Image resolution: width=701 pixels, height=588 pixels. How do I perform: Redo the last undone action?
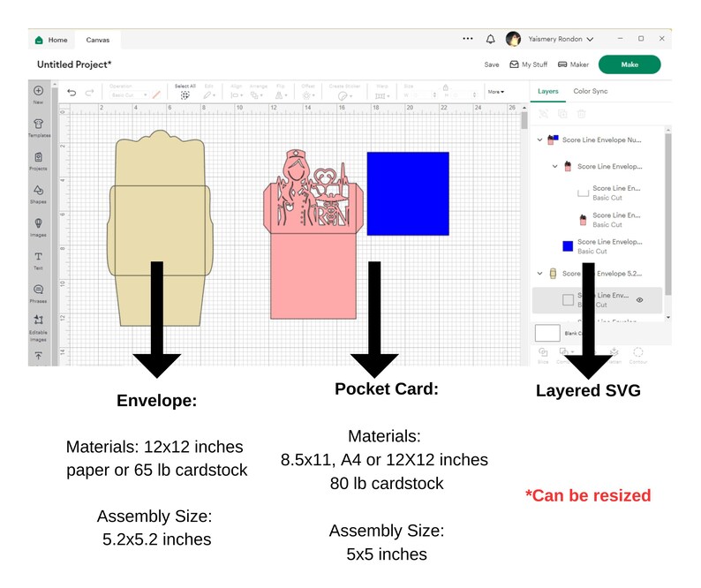pos(89,93)
